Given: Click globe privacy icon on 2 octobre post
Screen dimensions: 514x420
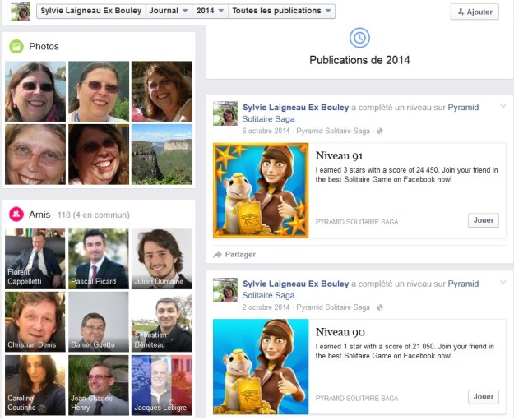Looking at the screenshot, I should tap(380, 307).
